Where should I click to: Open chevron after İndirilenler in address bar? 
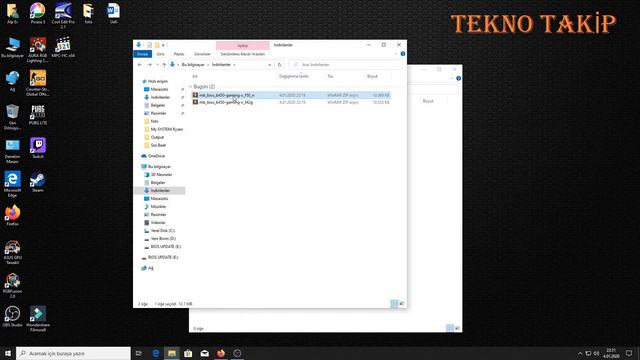(x=234, y=64)
